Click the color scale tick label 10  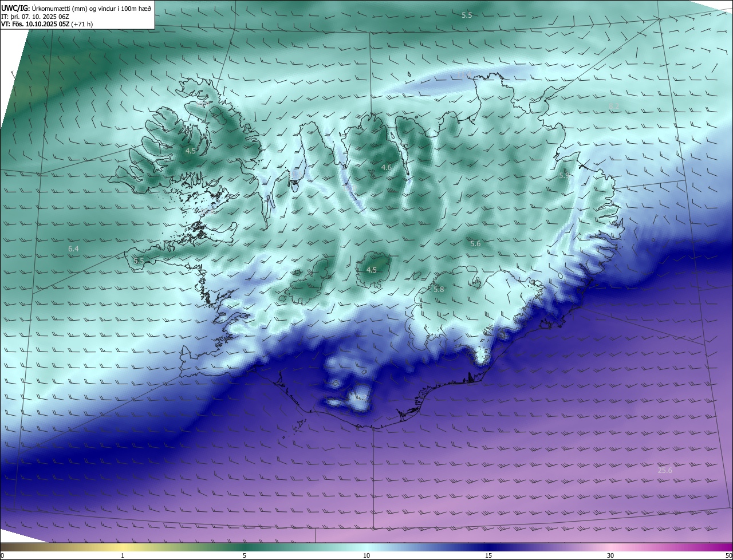(x=366, y=555)
